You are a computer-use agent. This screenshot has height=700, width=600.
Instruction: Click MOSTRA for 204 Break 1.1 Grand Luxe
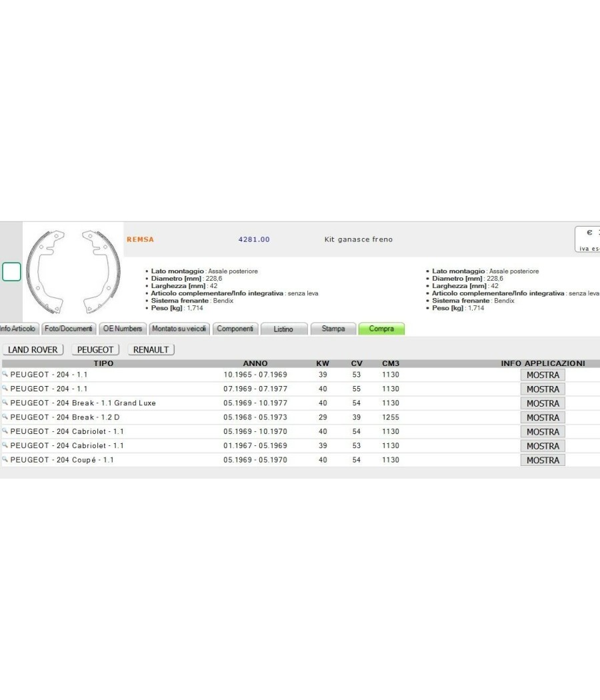(543, 403)
